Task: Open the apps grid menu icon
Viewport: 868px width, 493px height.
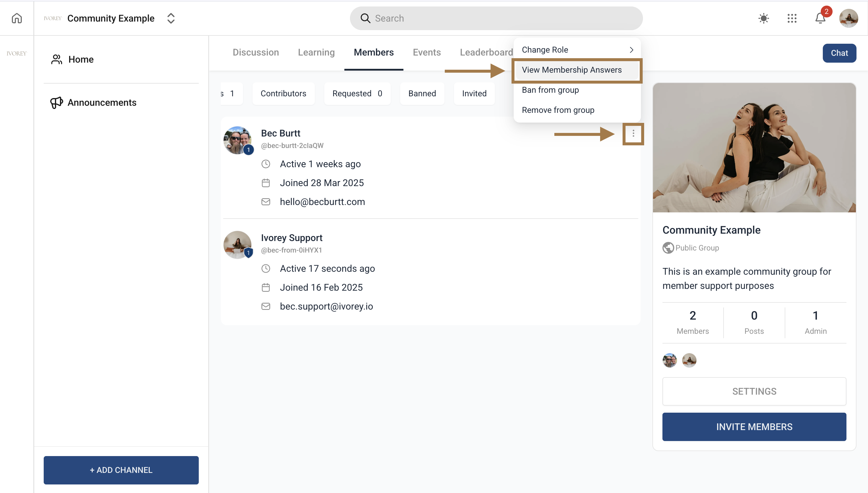Action: (792, 18)
